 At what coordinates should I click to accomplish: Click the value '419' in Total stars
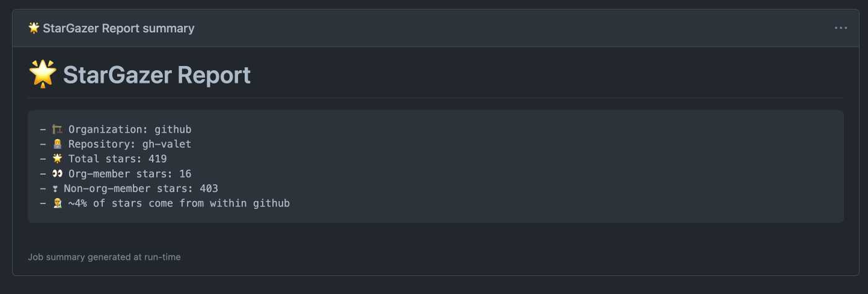tap(157, 159)
